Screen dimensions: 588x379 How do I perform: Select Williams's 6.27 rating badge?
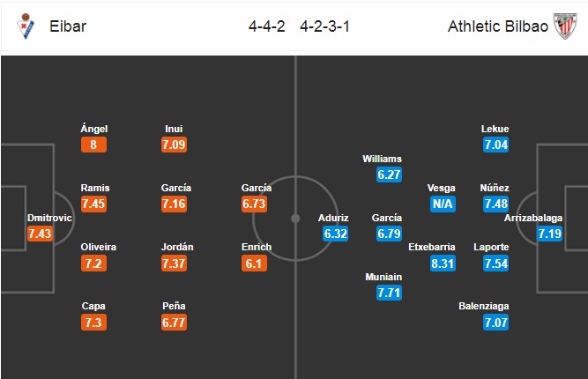tap(388, 175)
